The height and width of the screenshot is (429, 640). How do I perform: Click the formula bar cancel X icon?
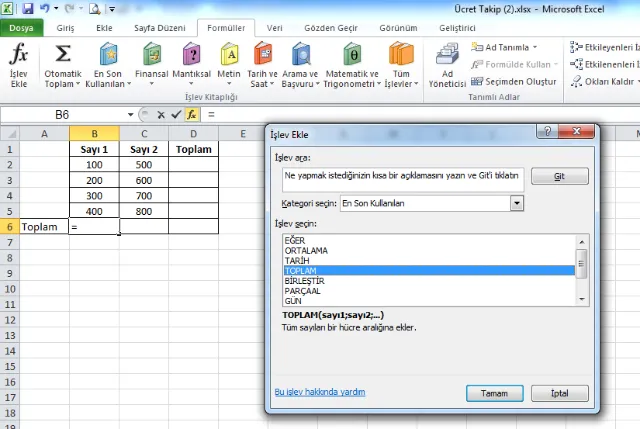pos(161,115)
